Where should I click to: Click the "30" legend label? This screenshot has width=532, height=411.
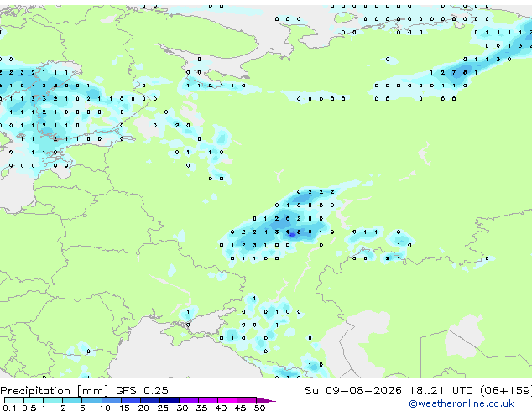click(182, 408)
